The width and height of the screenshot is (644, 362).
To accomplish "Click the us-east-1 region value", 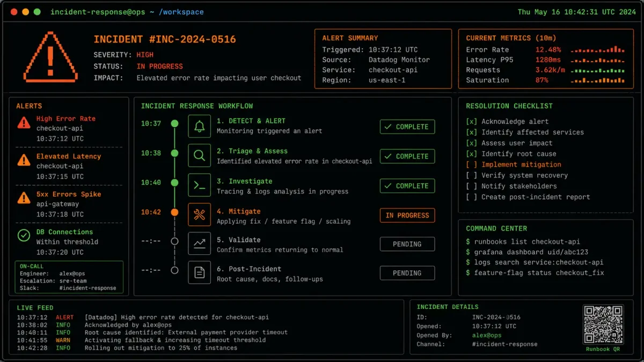I will point(387,80).
